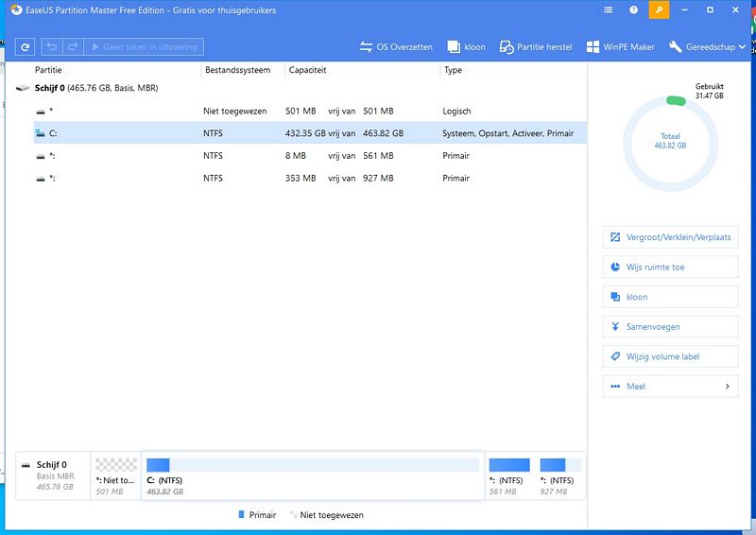Screen dimensions: 756x535
Task: Click Wijzig volume label button
Action: coord(670,356)
